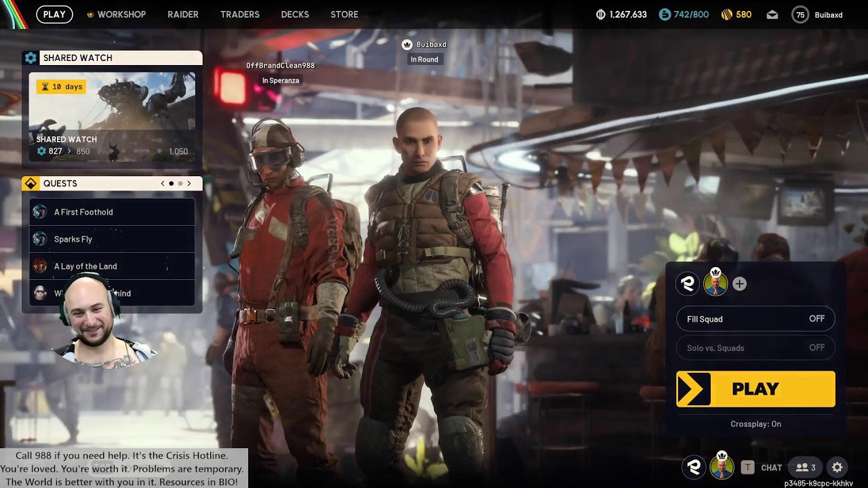Click the In Round status under Buibaxd
The width and height of the screenshot is (868, 488).
pos(425,60)
